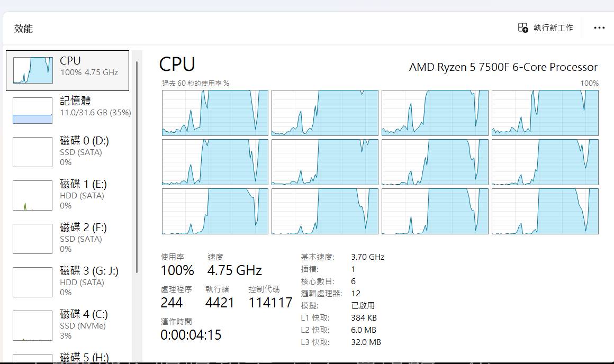Image resolution: width=614 pixels, height=364 pixels.
Task: Select the partially visible Disk 5 (H:) entry
Action: pos(68,356)
